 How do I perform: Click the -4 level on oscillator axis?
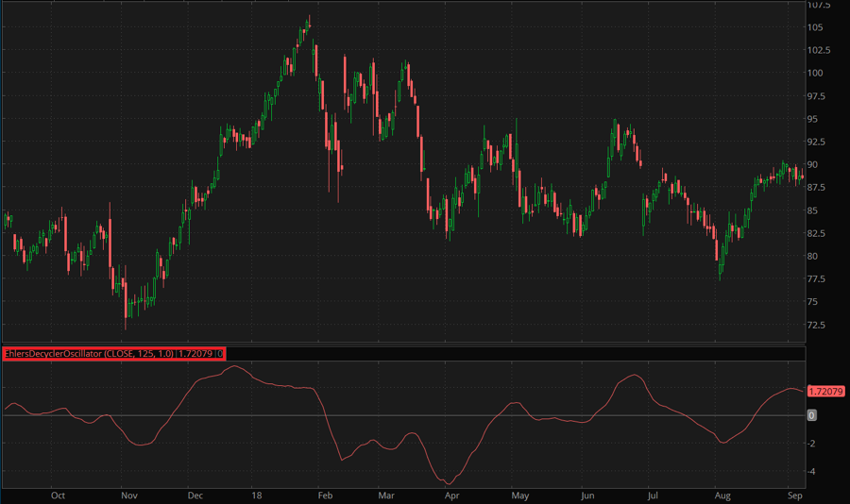point(812,472)
